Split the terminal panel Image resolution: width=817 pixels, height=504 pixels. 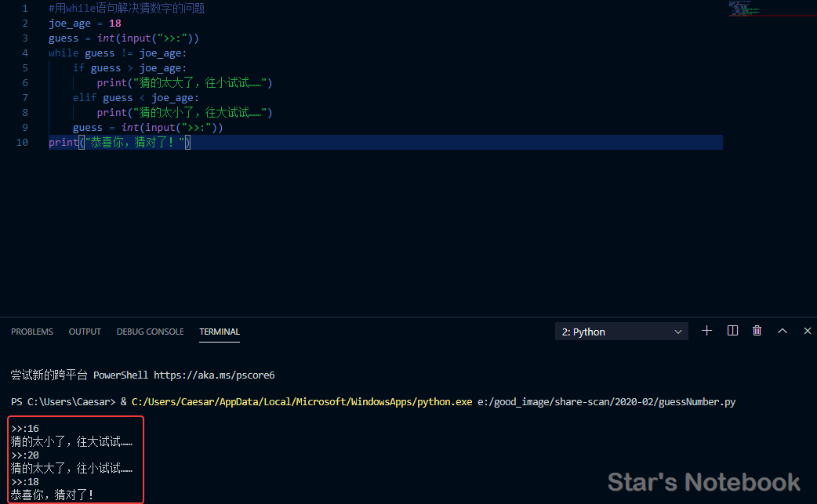point(732,331)
